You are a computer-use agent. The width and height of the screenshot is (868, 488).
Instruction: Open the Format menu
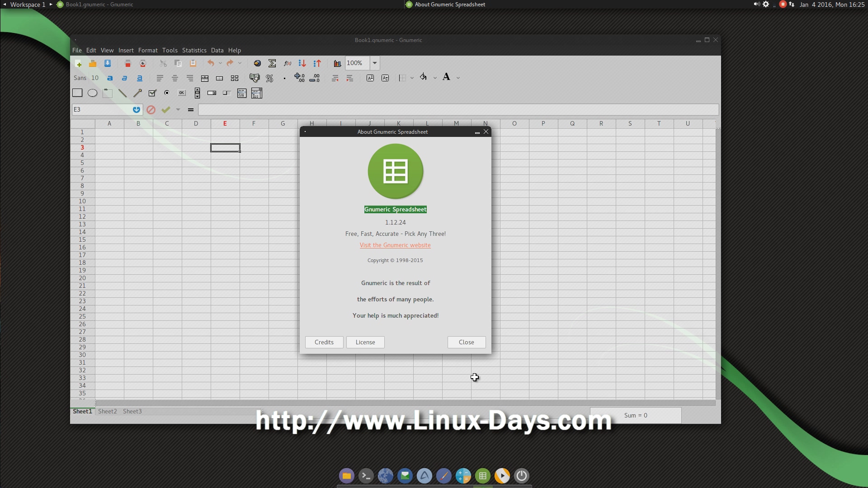coord(148,50)
